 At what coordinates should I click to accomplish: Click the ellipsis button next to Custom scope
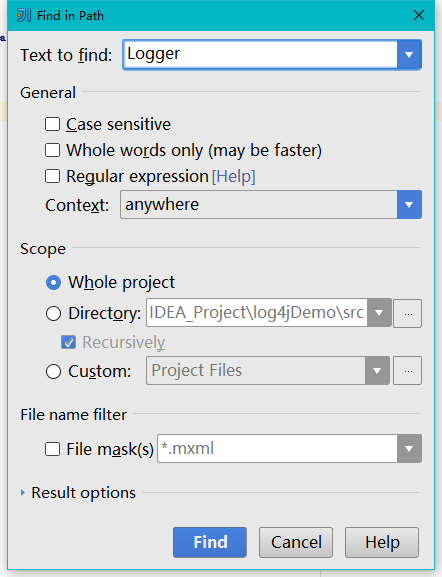point(407,371)
